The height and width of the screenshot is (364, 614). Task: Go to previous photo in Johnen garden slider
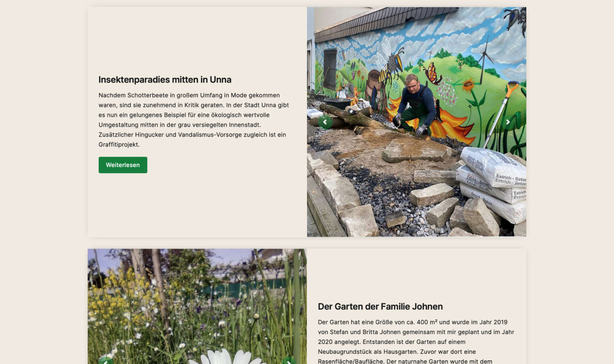(106, 361)
